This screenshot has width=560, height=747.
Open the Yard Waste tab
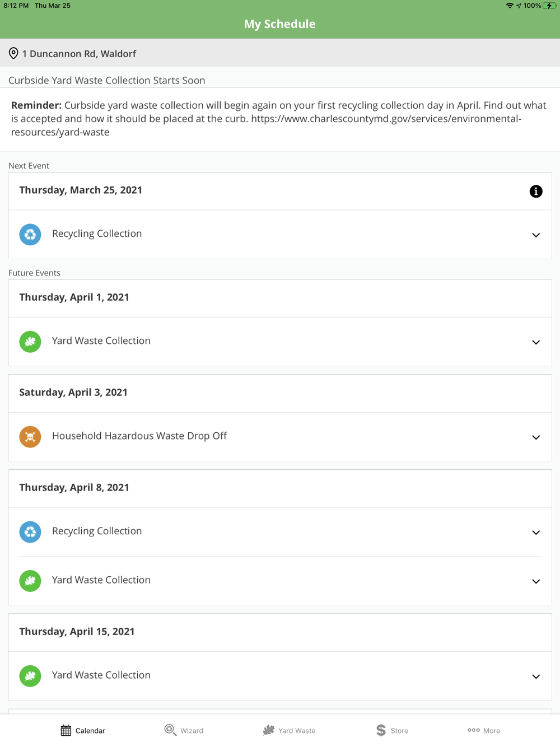(289, 730)
